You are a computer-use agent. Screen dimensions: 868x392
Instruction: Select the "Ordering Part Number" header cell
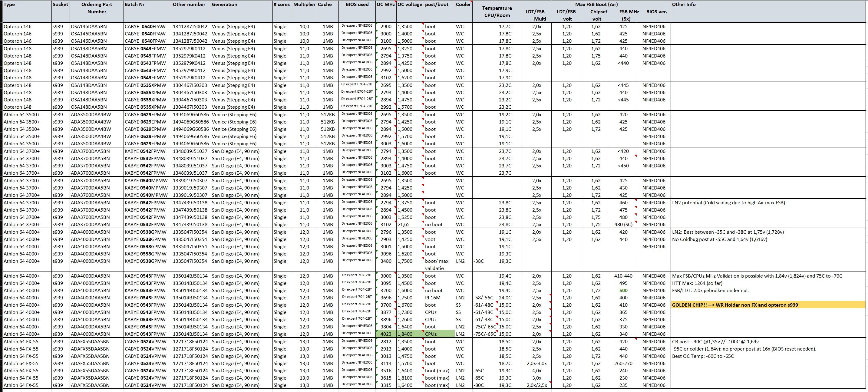pos(96,8)
